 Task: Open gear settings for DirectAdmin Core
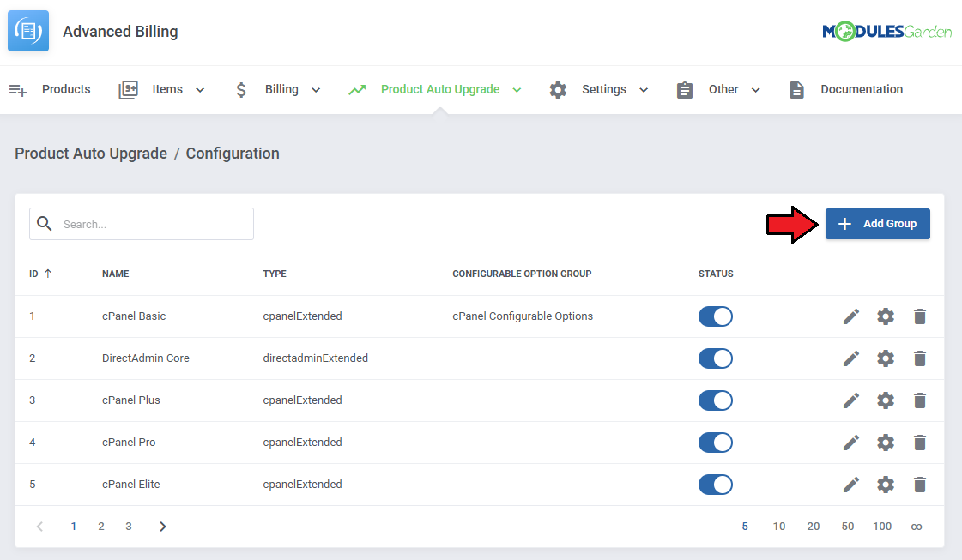coord(886,358)
